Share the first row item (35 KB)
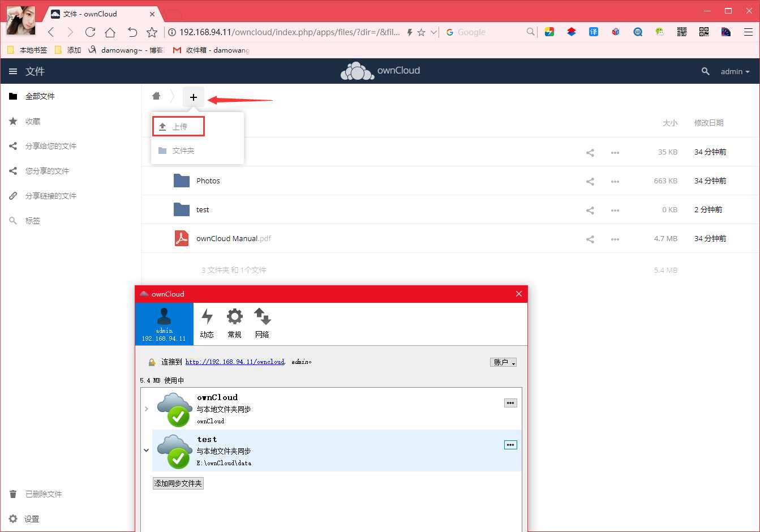Screen dimensions: 760x532 [x=590, y=152]
